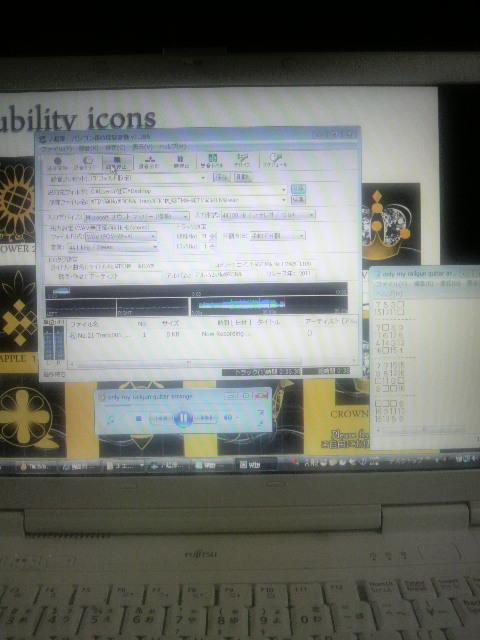480x640 pixels.
Task: Open the device settings toolbar icon
Action: pos(242,160)
